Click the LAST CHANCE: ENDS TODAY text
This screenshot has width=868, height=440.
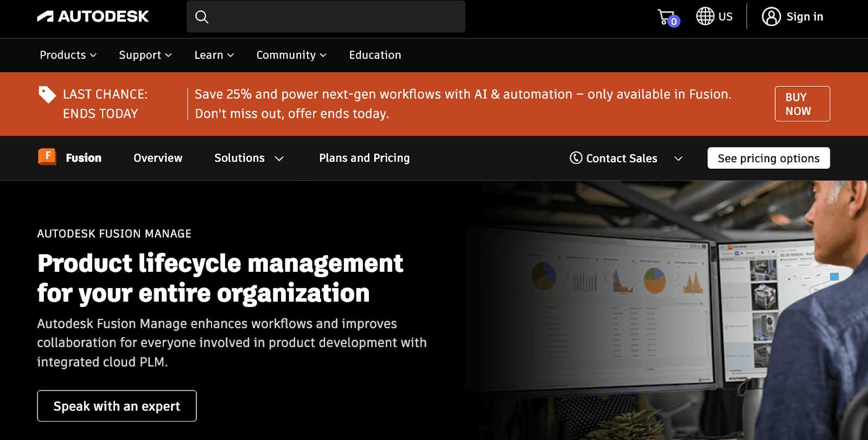click(105, 104)
